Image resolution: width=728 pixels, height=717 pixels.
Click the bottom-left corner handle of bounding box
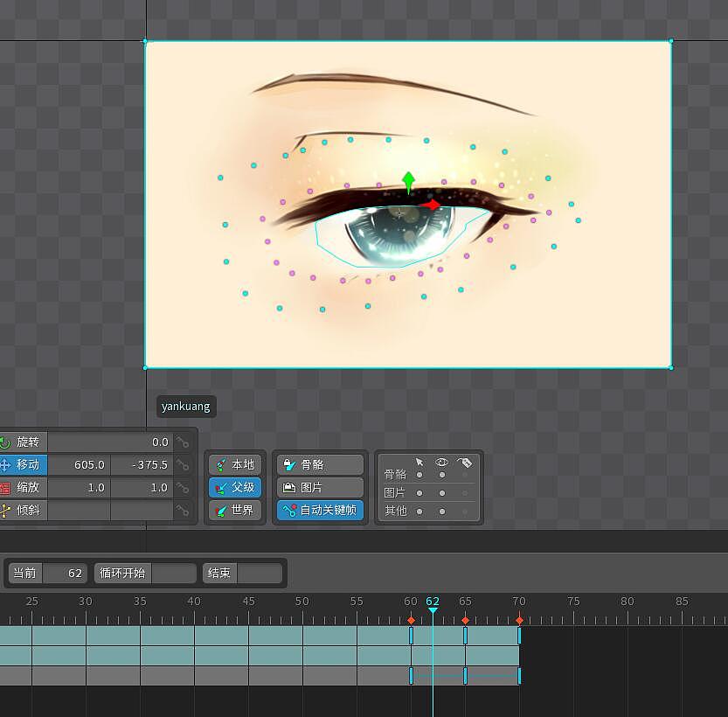click(145, 368)
